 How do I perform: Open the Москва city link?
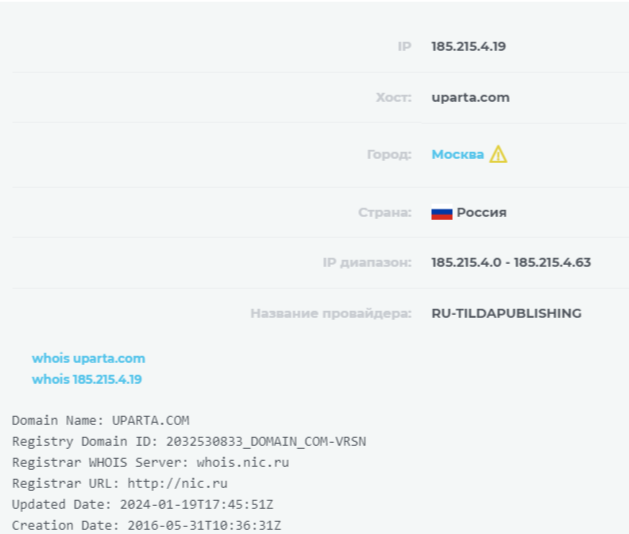coord(457,155)
